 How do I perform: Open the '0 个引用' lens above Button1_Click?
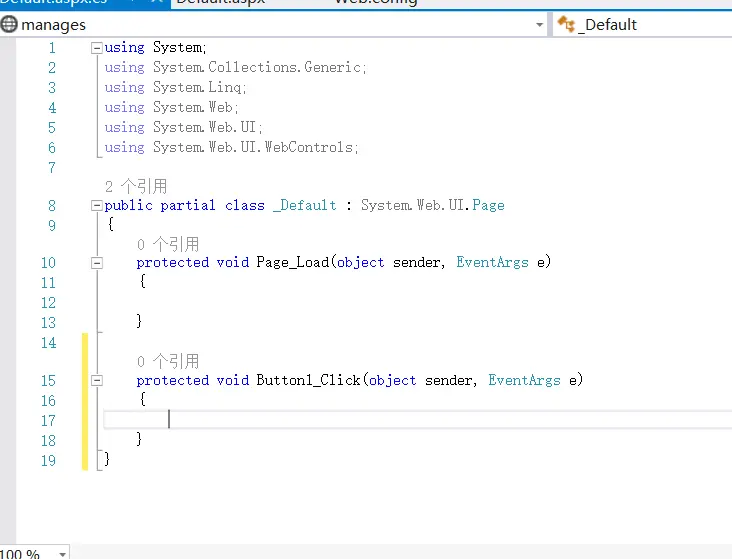pos(168,361)
